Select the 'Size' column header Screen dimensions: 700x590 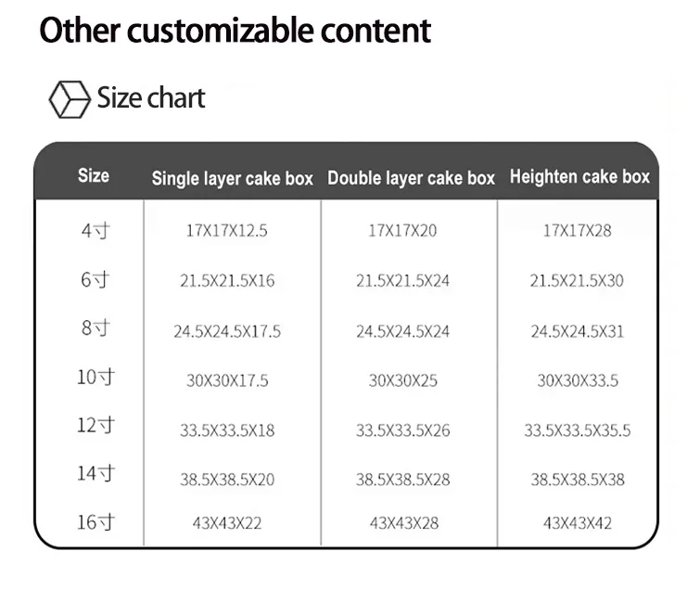pyautogui.click(x=94, y=175)
